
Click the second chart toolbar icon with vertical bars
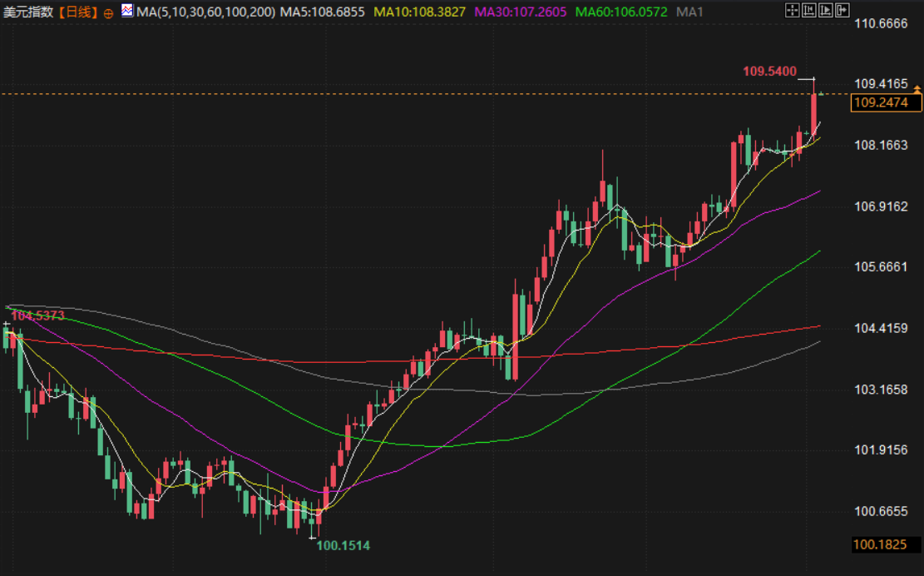(808, 11)
